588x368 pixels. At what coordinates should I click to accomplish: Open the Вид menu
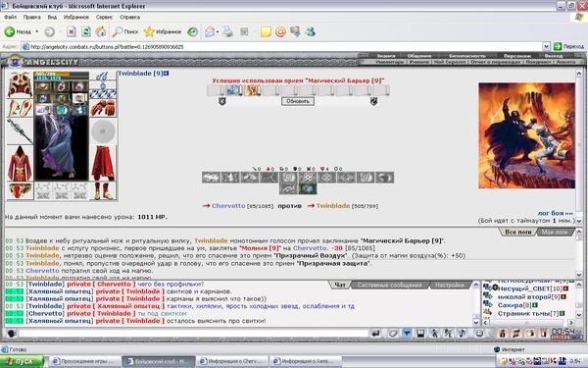pyautogui.click(x=52, y=17)
